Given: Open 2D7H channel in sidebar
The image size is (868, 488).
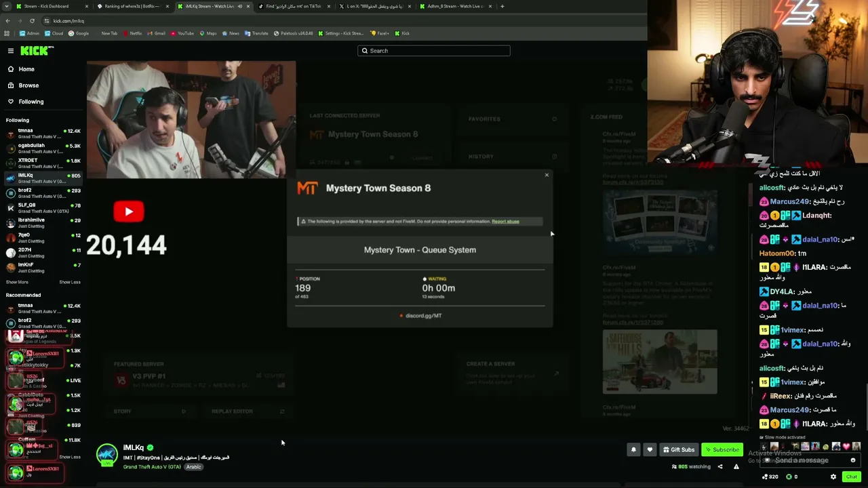Looking at the screenshot, I should pos(43,253).
